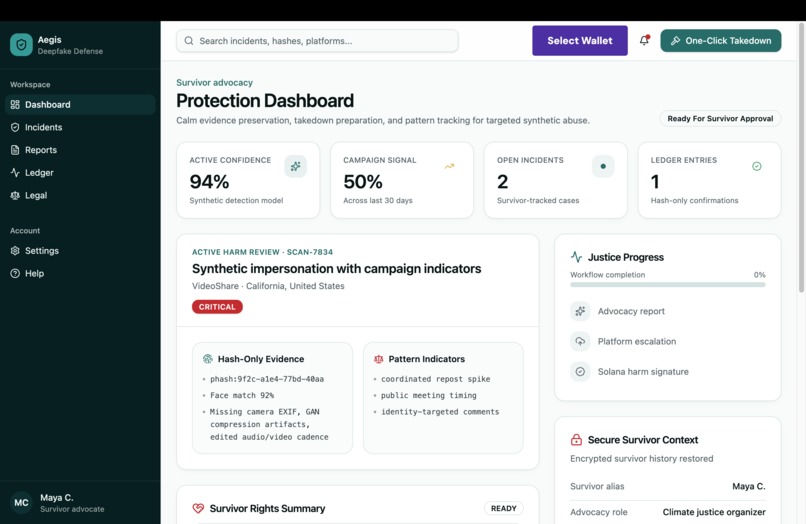Click the Platform escalation cloud icon
The width and height of the screenshot is (806, 524).
(580, 341)
